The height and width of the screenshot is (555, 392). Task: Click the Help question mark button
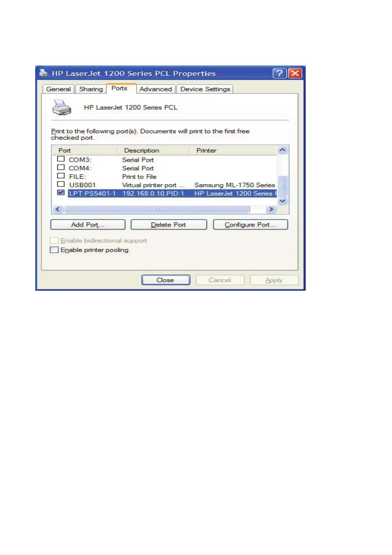point(280,73)
